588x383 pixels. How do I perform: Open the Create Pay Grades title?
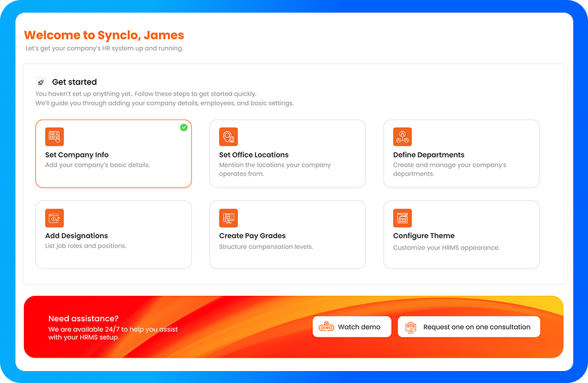coord(252,236)
